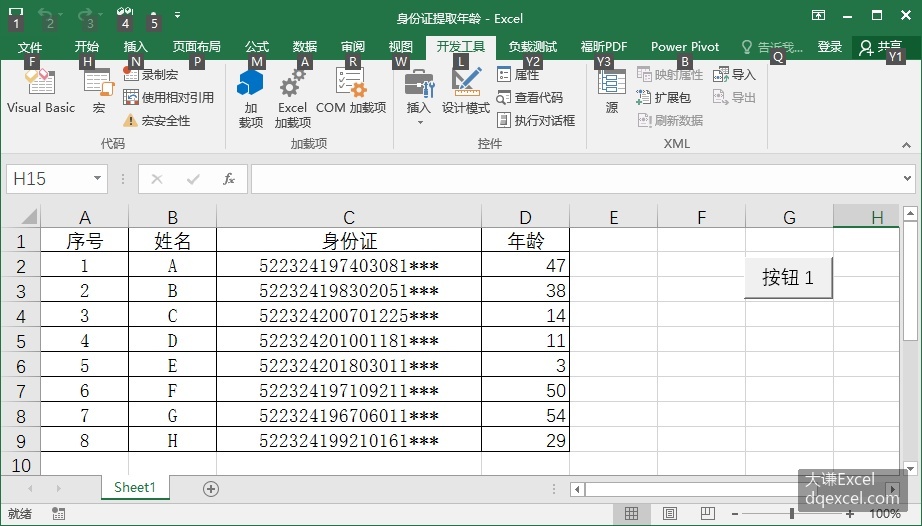Switch to the Formulas tab
This screenshot has width=922, height=526.
256,46
